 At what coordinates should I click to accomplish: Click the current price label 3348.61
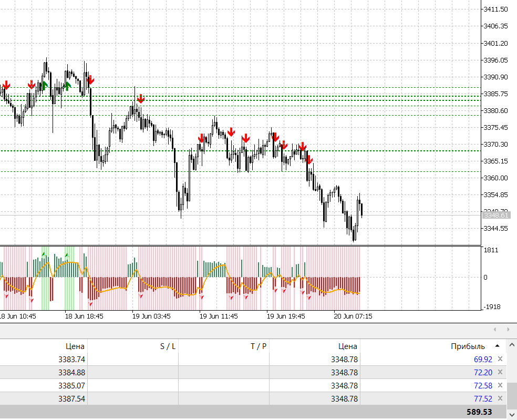(496, 215)
